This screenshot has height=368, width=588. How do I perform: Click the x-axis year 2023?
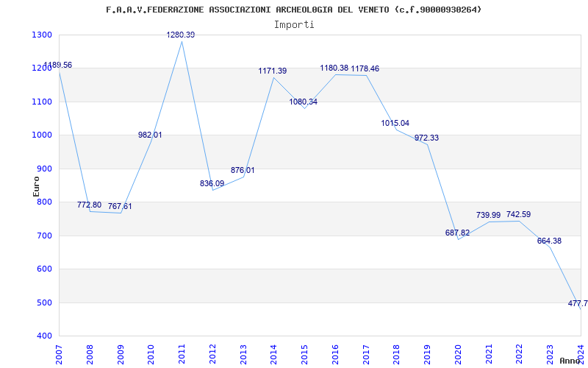click(x=550, y=355)
